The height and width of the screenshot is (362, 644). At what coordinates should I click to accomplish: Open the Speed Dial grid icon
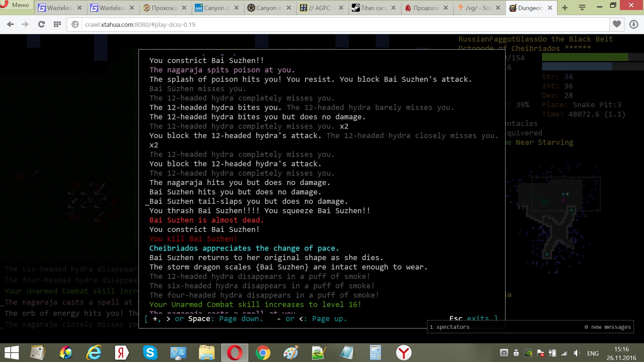tap(57, 24)
